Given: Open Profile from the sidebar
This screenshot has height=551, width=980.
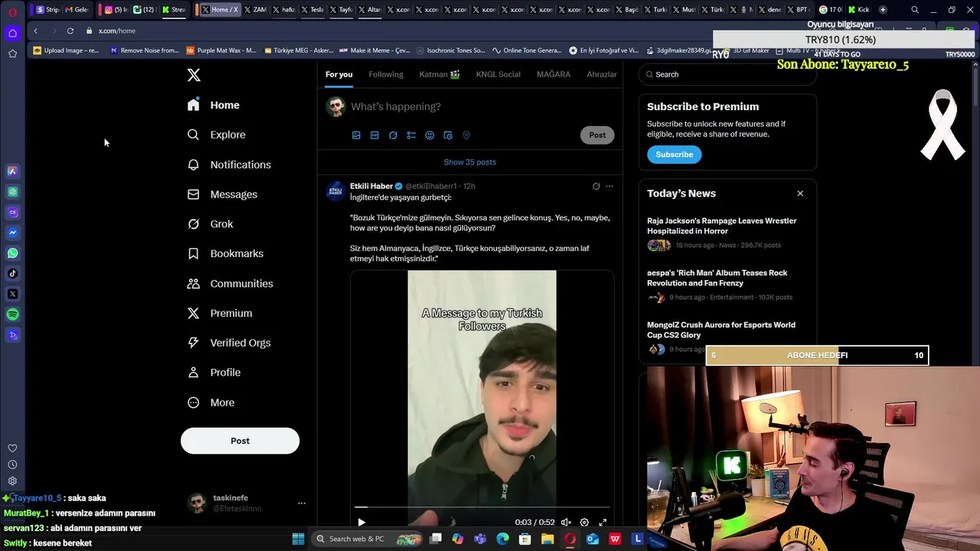Looking at the screenshot, I should [x=214, y=373].
